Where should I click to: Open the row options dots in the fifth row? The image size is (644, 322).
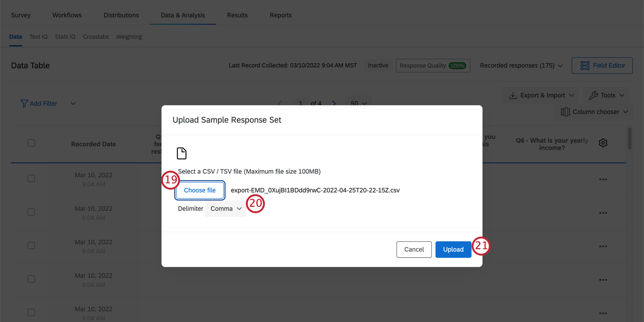603,313
